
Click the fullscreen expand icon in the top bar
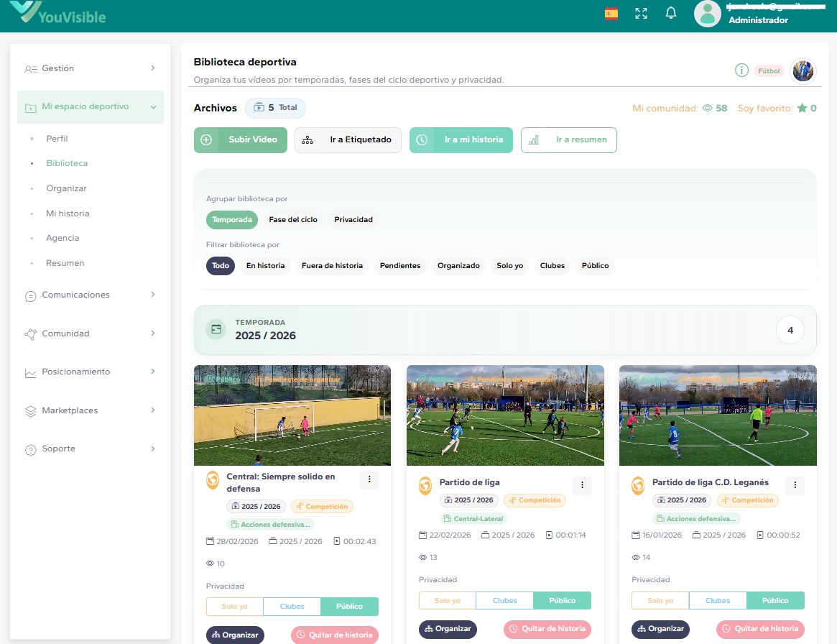point(641,13)
